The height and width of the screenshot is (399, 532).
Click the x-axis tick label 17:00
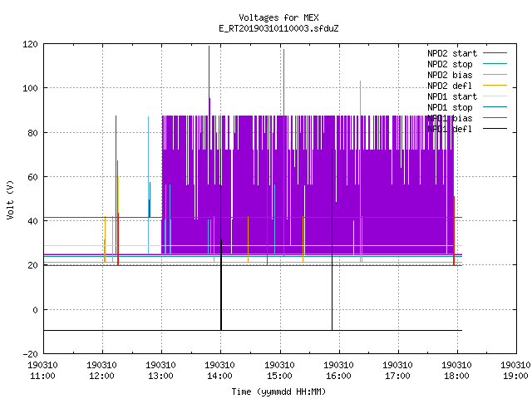pos(397,376)
